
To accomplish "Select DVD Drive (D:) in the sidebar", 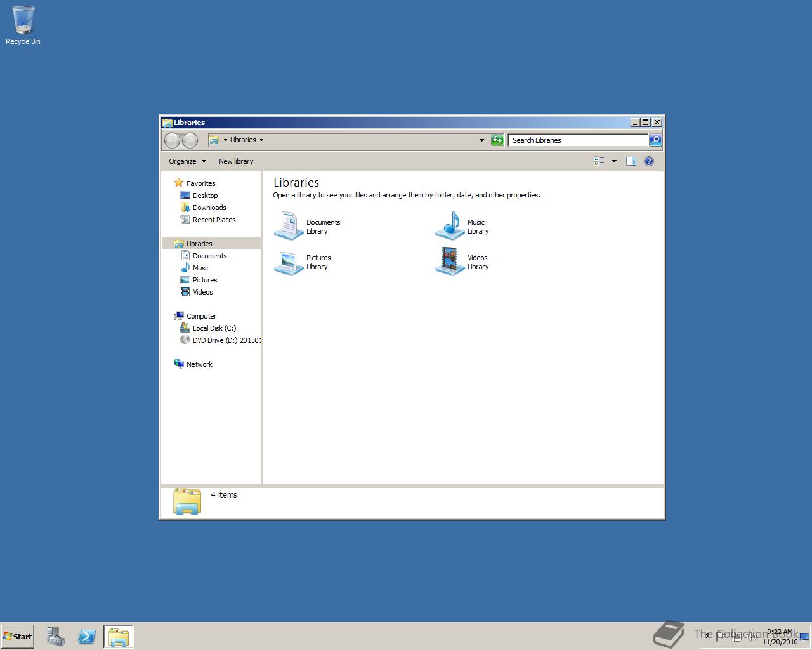I will coord(220,340).
